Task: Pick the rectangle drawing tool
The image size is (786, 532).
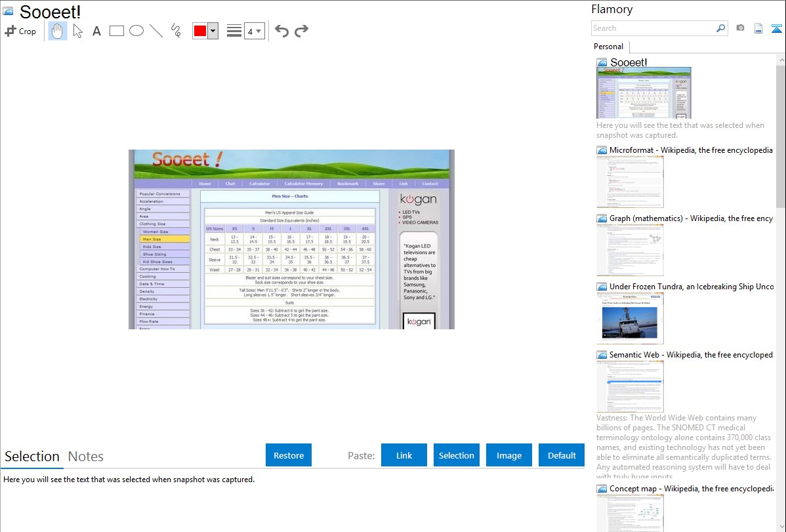Action: click(x=116, y=31)
